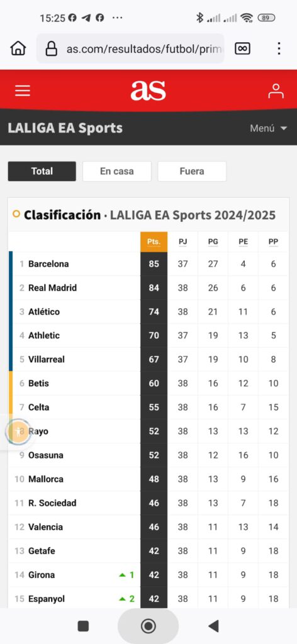Tap the PJ column header
The width and height of the screenshot is (297, 644).
tap(183, 242)
